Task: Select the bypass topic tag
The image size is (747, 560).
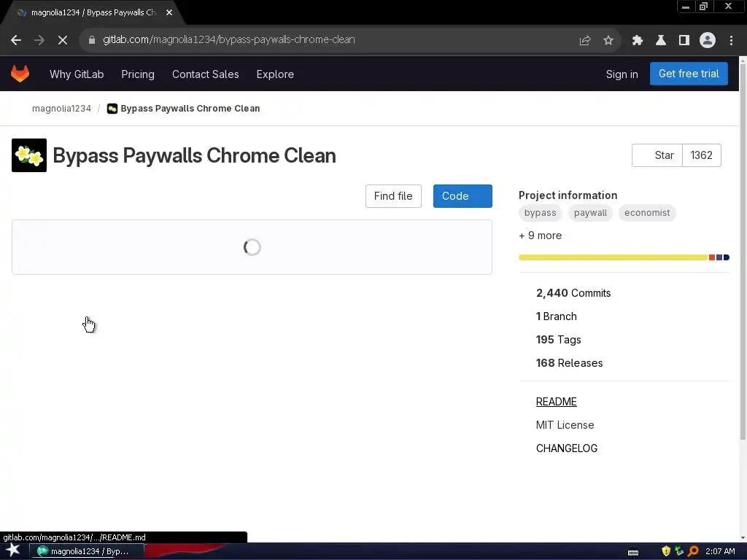Action: pos(541,213)
